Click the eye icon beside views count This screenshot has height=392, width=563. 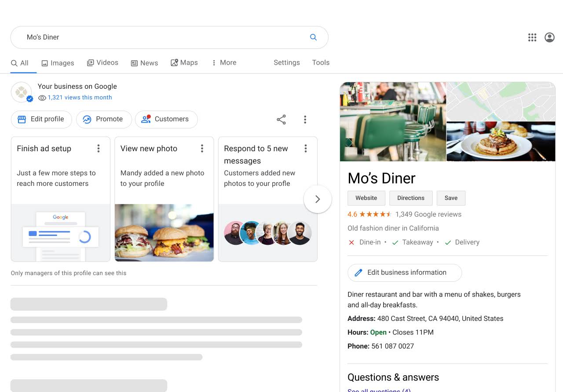pos(42,98)
